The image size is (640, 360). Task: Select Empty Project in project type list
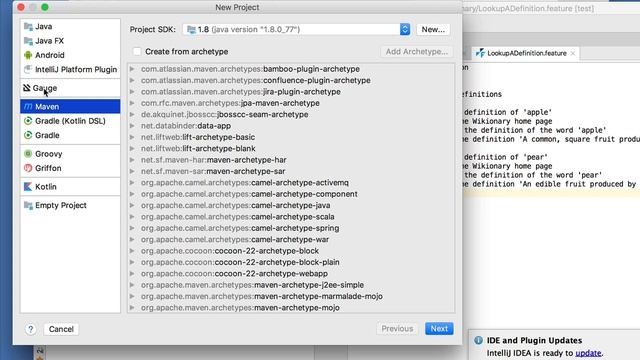[x=70, y=205]
